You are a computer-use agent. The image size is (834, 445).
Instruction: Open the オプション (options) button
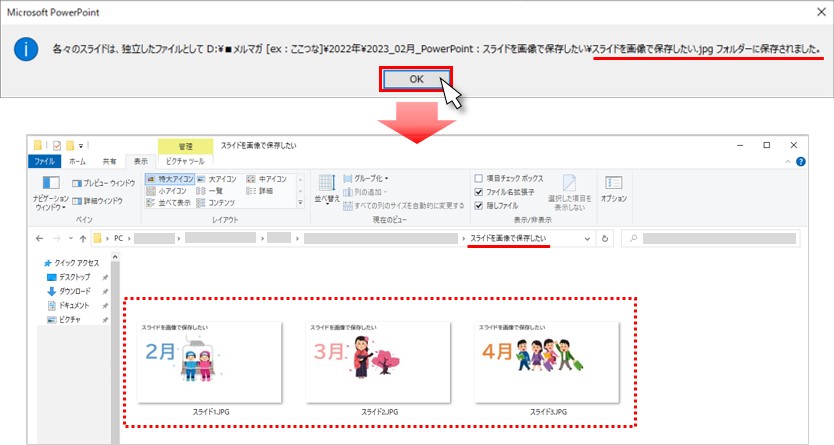pos(612,189)
